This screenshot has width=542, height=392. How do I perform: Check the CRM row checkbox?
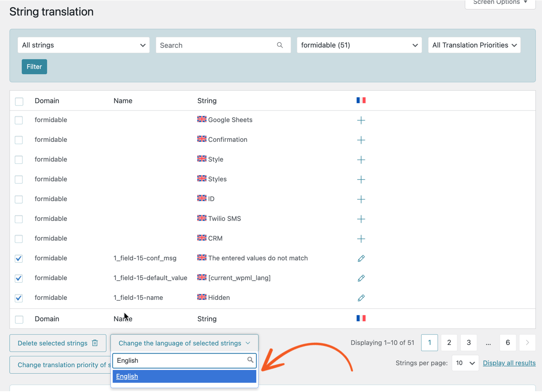pyautogui.click(x=19, y=239)
